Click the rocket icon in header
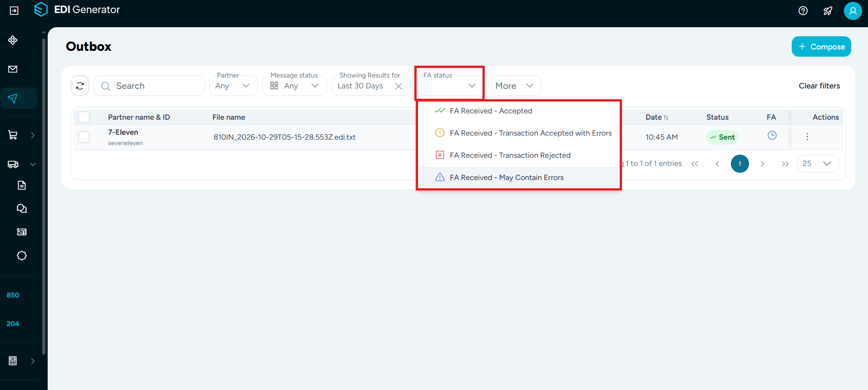 pos(828,10)
